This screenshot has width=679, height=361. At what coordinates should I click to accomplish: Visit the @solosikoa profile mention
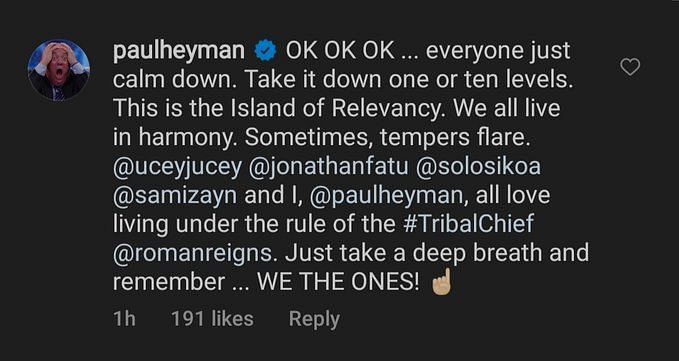[x=478, y=168]
